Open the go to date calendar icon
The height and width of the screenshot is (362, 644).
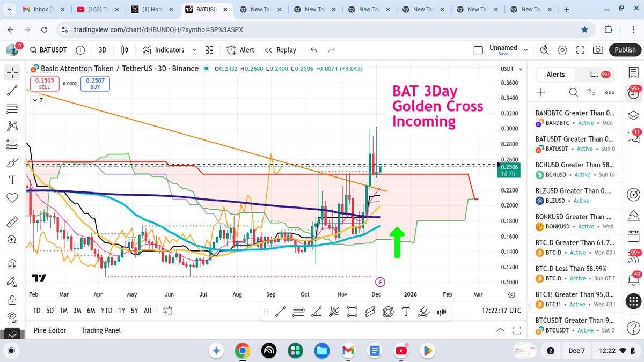tap(167, 311)
